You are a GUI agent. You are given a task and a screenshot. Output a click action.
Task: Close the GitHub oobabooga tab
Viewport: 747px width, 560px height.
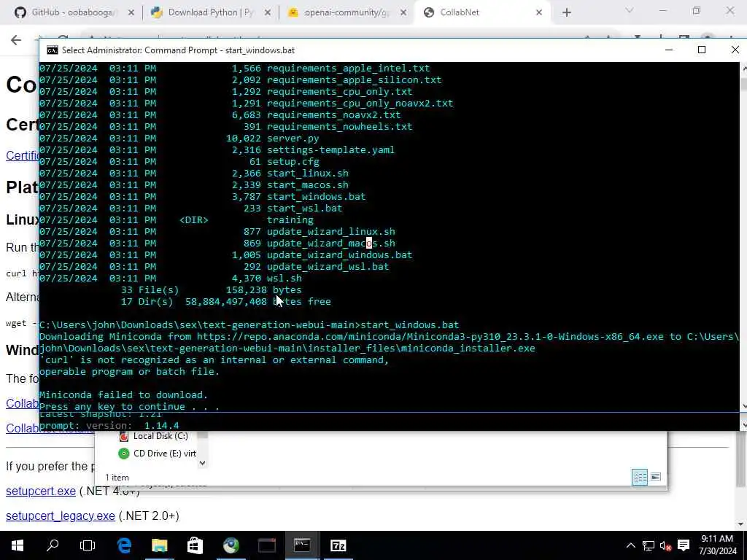click(x=131, y=13)
